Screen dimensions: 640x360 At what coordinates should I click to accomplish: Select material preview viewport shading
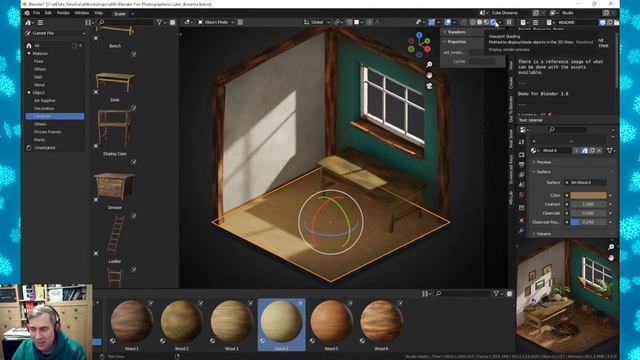pos(487,22)
